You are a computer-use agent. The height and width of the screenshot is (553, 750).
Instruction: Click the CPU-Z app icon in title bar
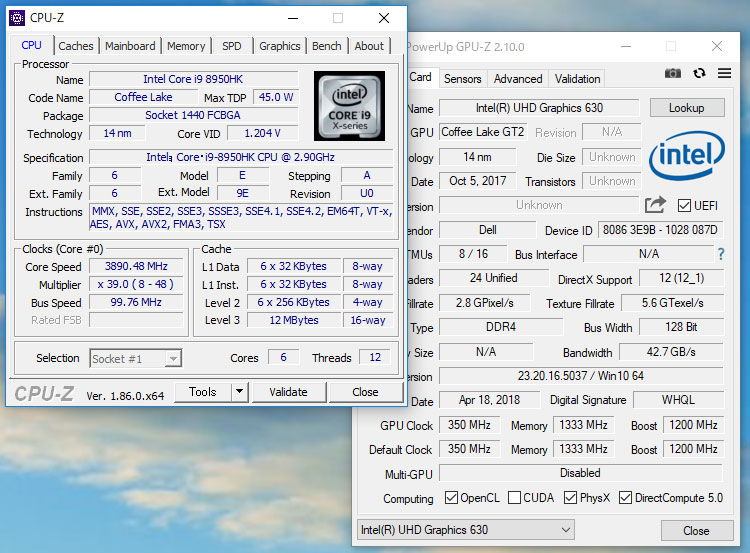click(17, 18)
